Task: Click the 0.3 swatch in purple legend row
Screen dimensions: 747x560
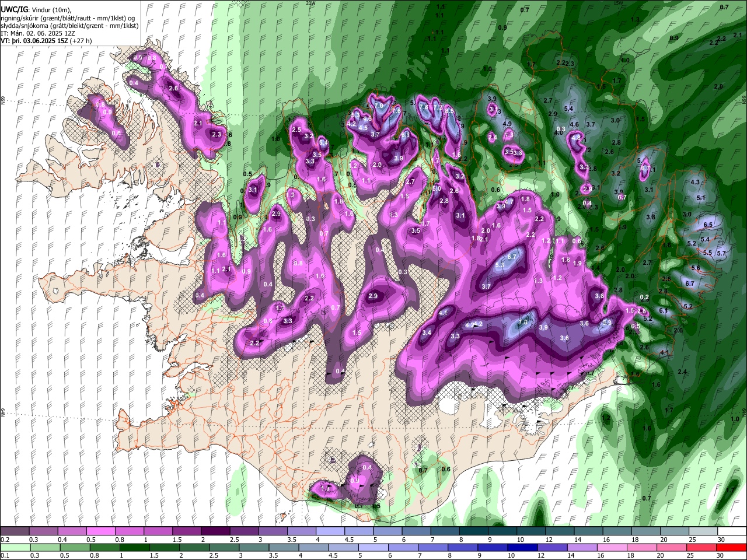Action: click(43, 531)
